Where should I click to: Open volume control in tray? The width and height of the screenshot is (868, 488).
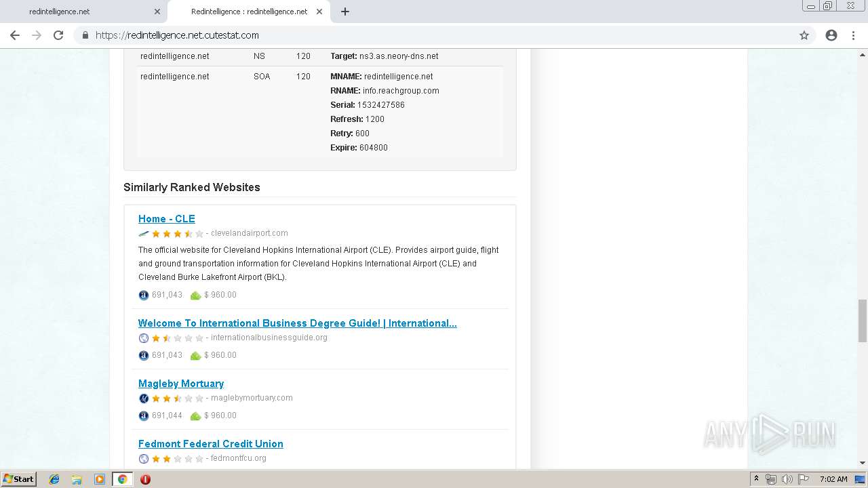(787, 479)
